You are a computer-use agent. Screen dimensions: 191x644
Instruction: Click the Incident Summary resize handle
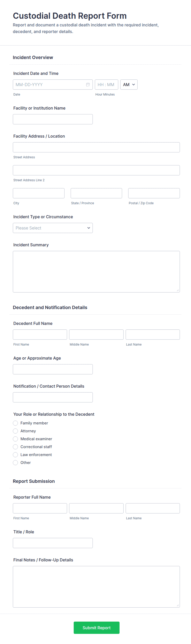(x=177, y=290)
